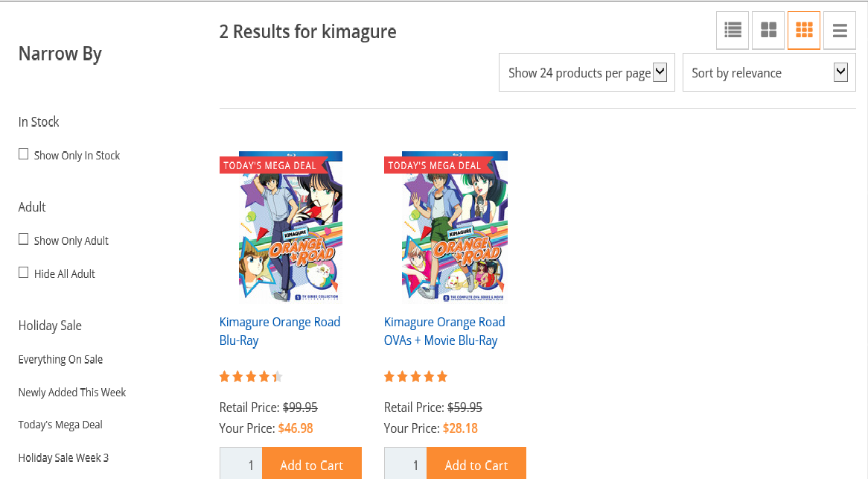Check the Show Only Adult filter

(24, 240)
